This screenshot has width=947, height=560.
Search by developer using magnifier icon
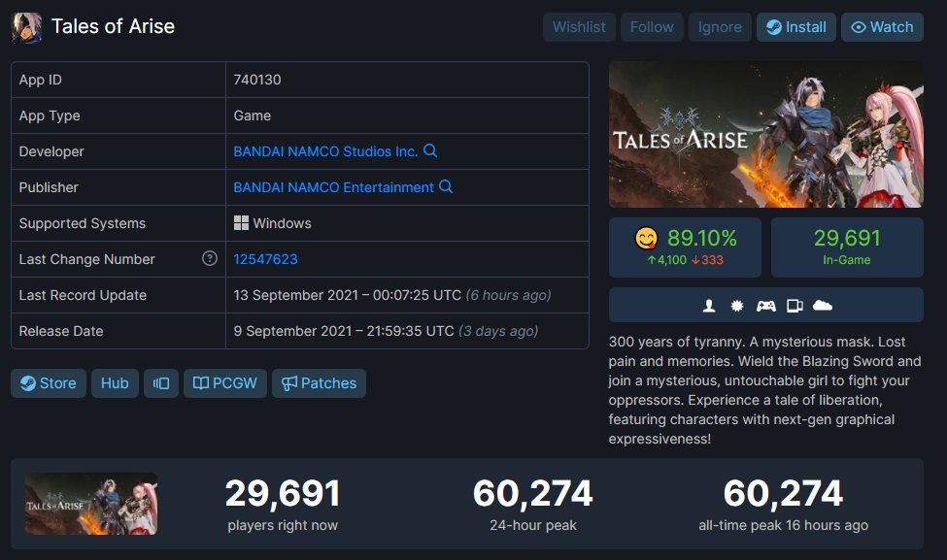(430, 150)
